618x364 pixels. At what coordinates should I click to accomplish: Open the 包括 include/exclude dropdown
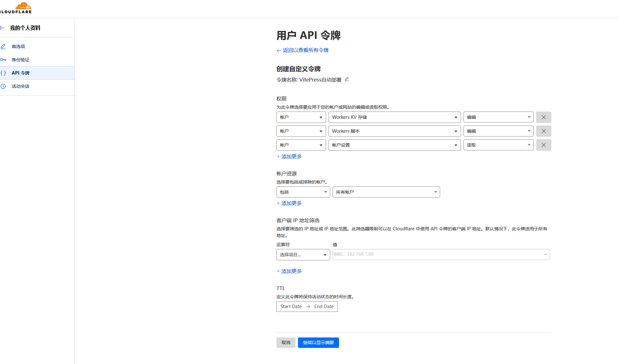tap(303, 192)
